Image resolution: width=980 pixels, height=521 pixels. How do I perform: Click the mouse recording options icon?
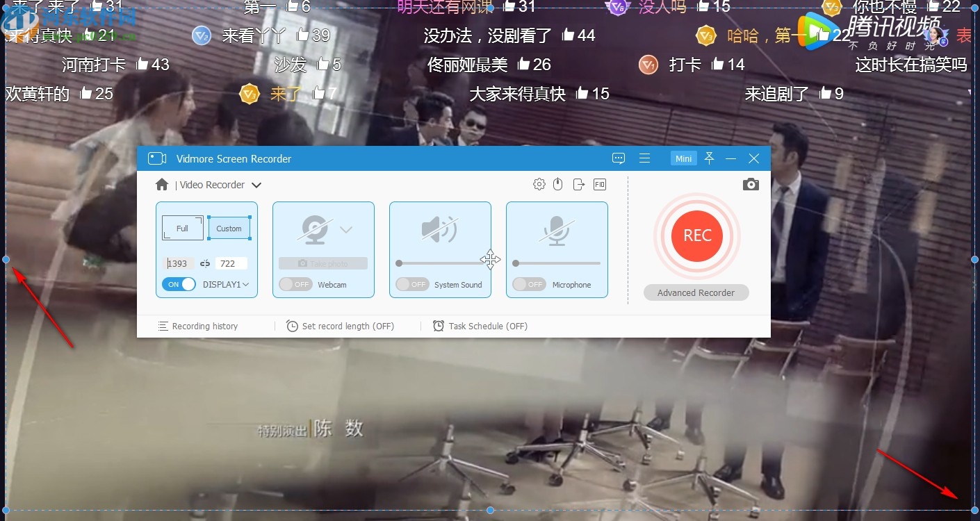[x=558, y=184]
